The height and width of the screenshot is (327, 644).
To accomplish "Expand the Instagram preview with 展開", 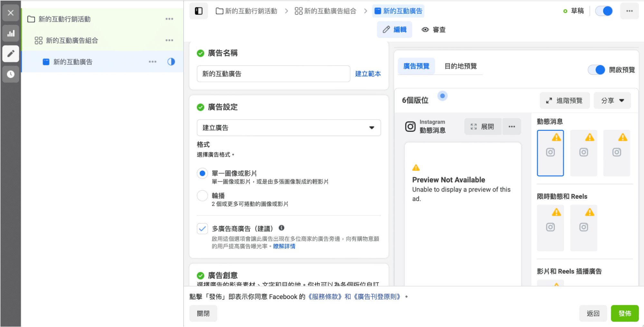I will pos(483,127).
